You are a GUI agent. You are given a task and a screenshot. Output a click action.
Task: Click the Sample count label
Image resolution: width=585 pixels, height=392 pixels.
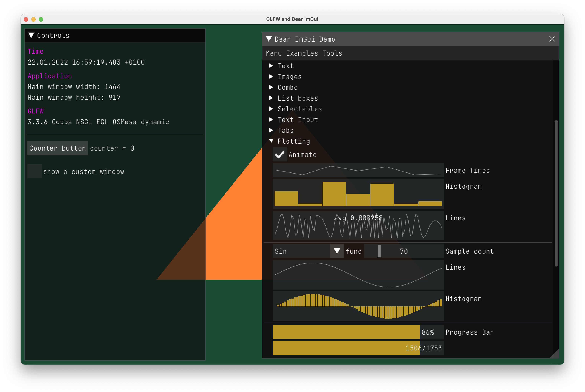pos(470,251)
